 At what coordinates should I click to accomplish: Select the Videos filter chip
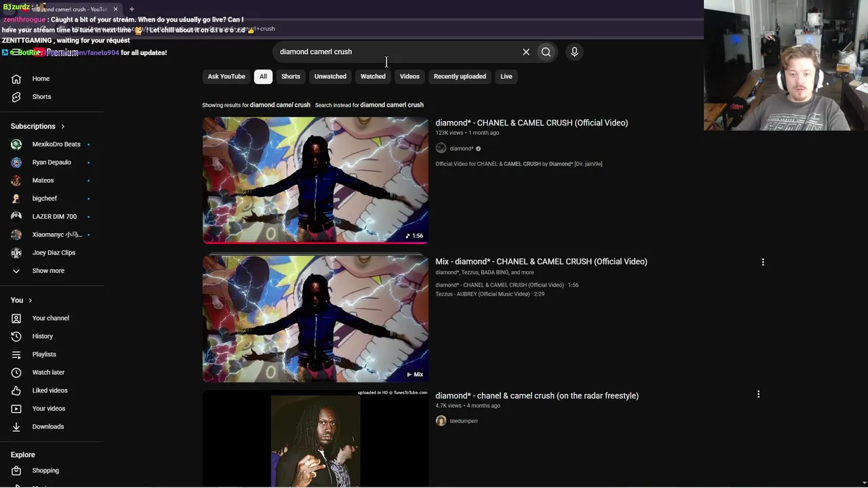coord(410,77)
